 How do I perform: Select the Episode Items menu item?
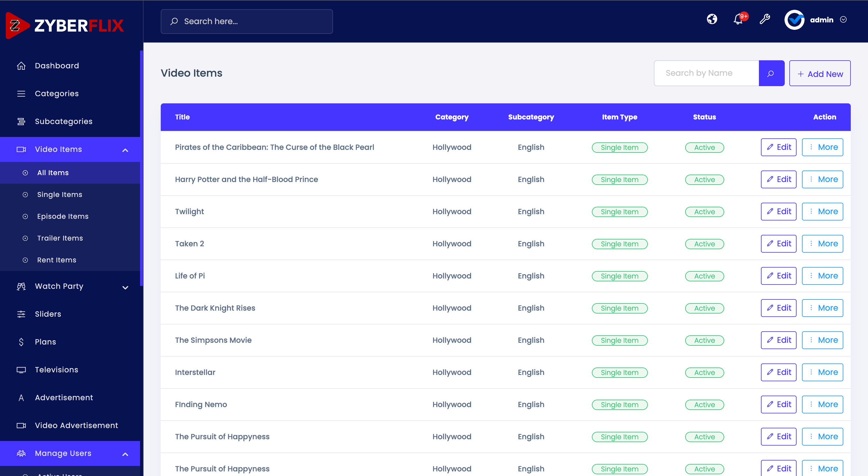pyautogui.click(x=63, y=216)
